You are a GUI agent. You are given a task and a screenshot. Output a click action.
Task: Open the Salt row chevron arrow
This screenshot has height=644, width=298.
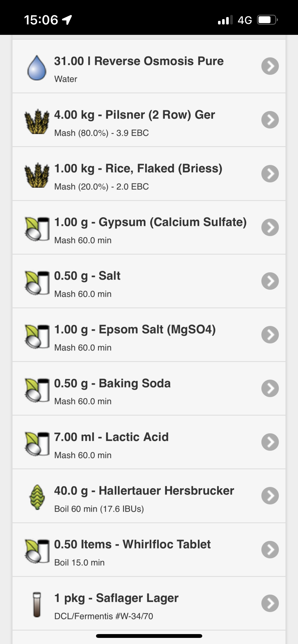point(270,281)
